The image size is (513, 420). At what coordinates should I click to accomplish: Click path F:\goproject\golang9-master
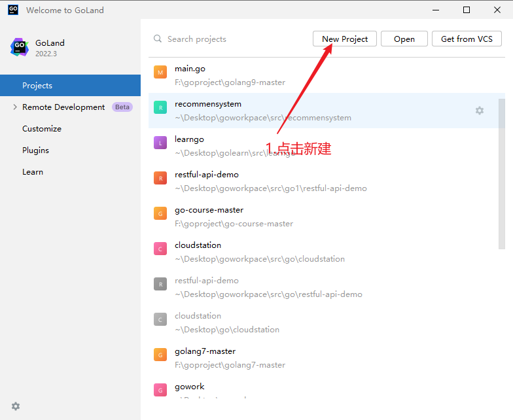point(230,82)
